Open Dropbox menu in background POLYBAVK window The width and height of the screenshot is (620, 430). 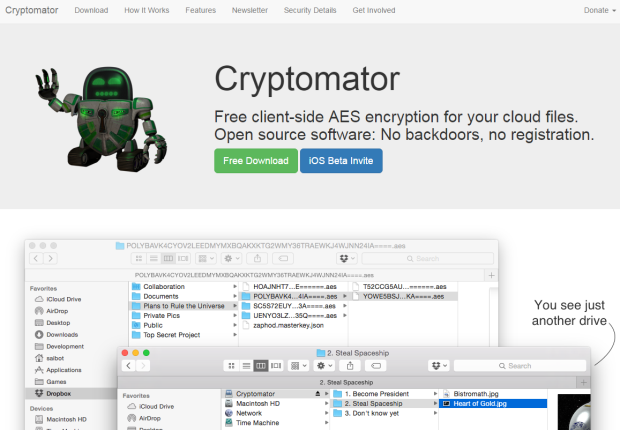pyautogui.click(x=347, y=258)
